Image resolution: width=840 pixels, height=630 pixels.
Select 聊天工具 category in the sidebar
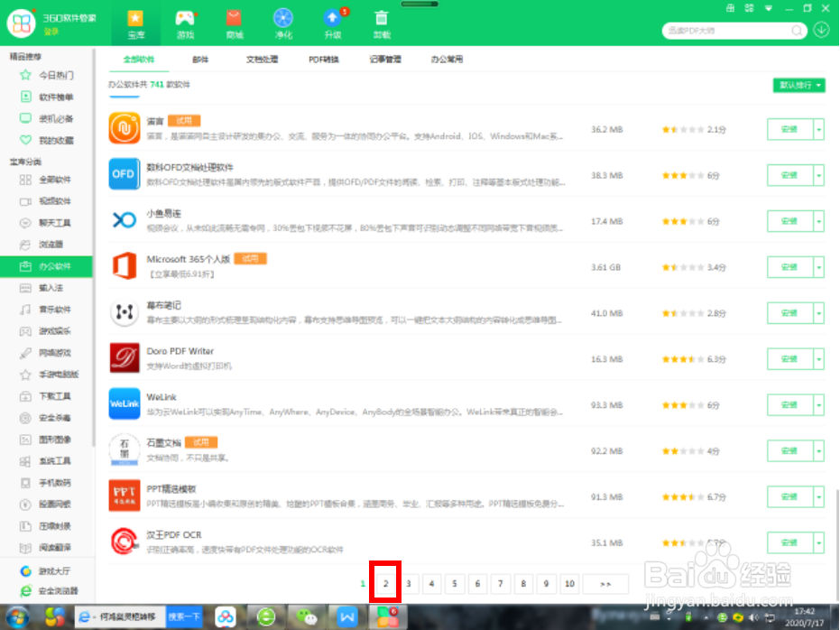tap(45, 223)
